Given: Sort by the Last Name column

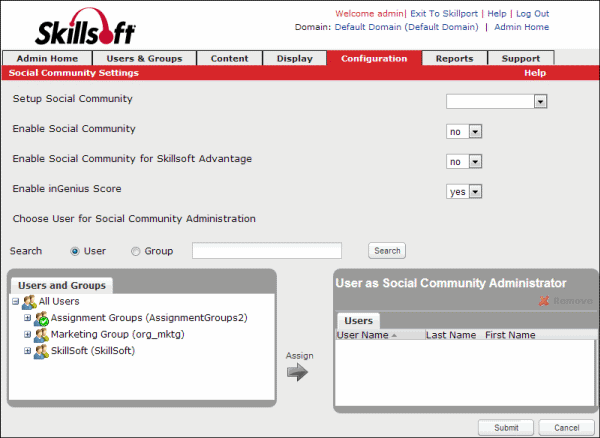Looking at the screenshot, I should pos(451,335).
